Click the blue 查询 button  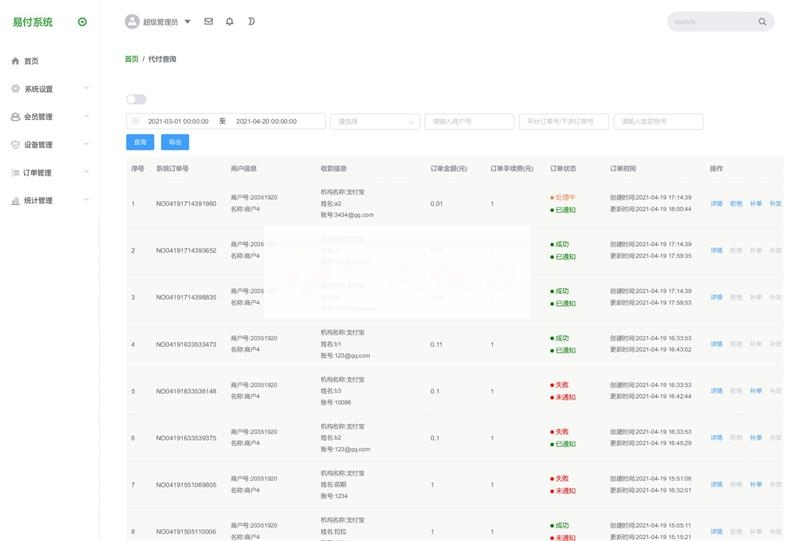pos(139,142)
